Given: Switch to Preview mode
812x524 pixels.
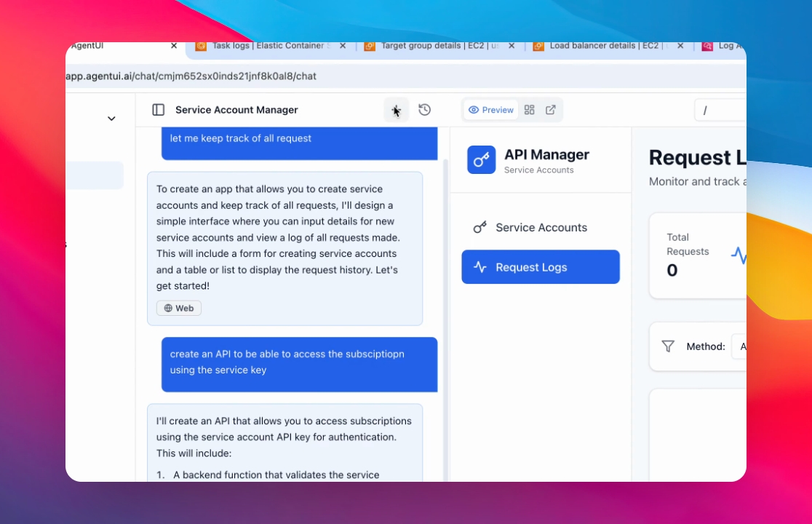Looking at the screenshot, I should click(490, 110).
